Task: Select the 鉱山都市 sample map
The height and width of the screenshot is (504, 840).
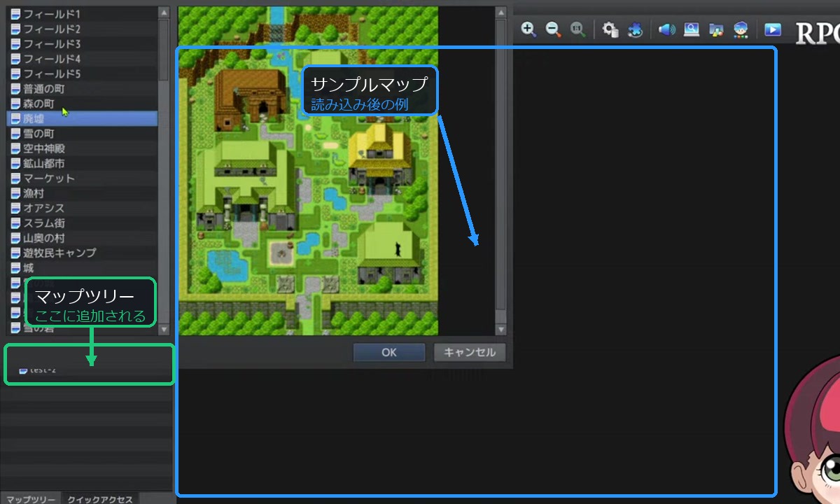Action: (x=82, y=163)
